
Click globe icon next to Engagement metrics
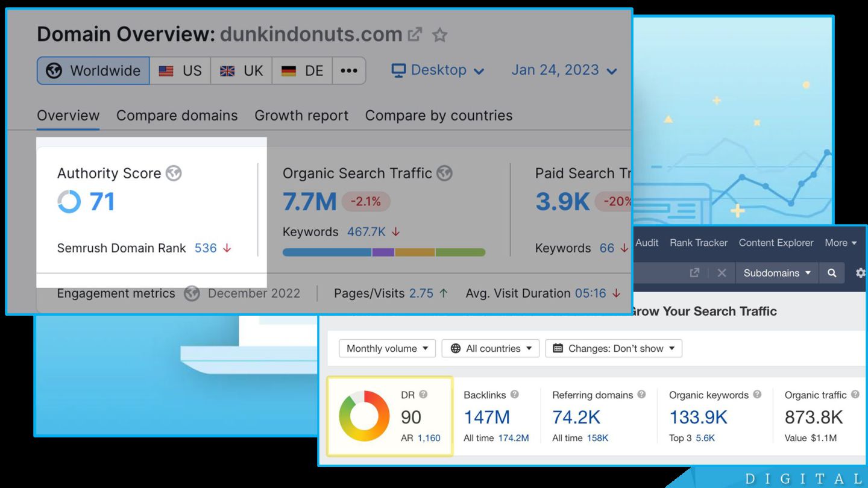[x=192, y=293]
